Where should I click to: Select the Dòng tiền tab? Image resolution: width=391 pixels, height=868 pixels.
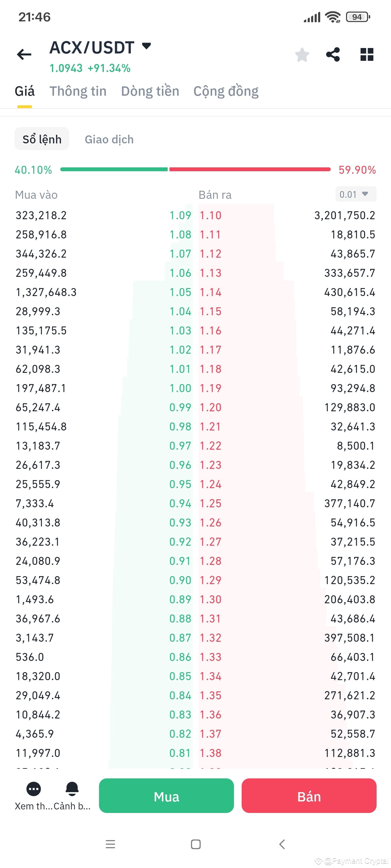(x=150, y=91)
